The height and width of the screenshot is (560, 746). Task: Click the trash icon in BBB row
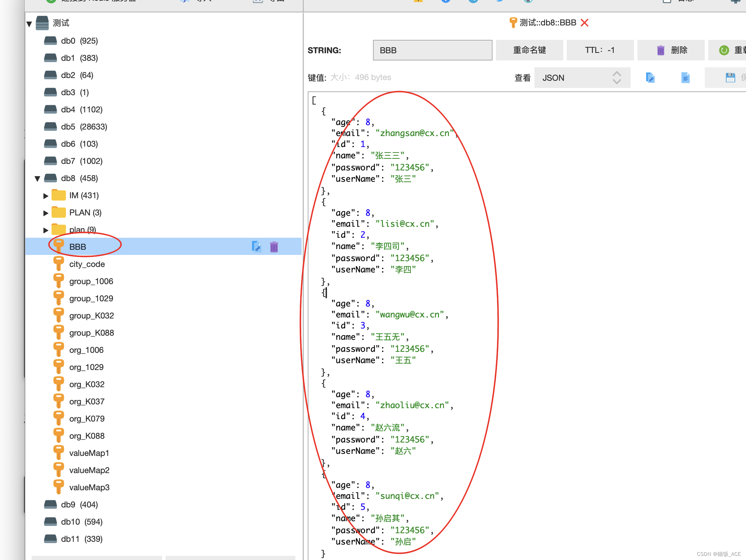pos(274,247)
